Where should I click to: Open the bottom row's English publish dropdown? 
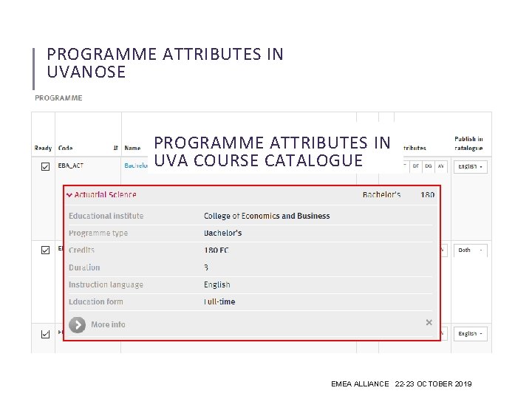[x=470, y=334]
